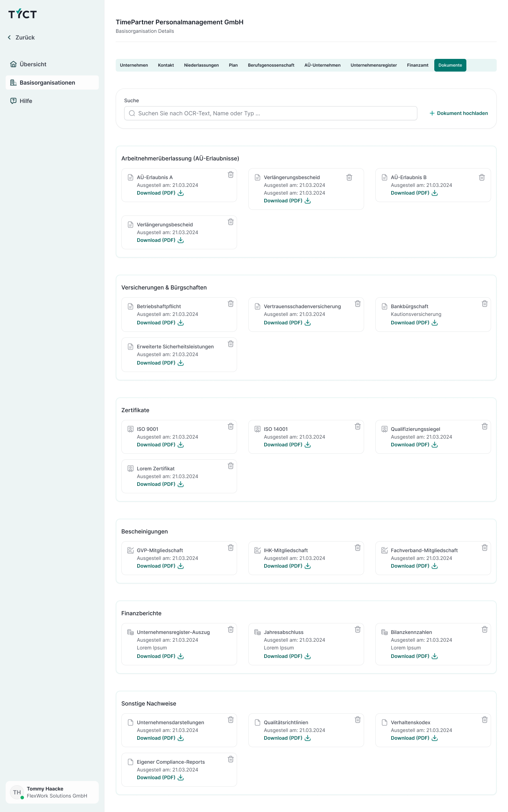Click Dokument hochladen button
508x812 pixels.
459,113
